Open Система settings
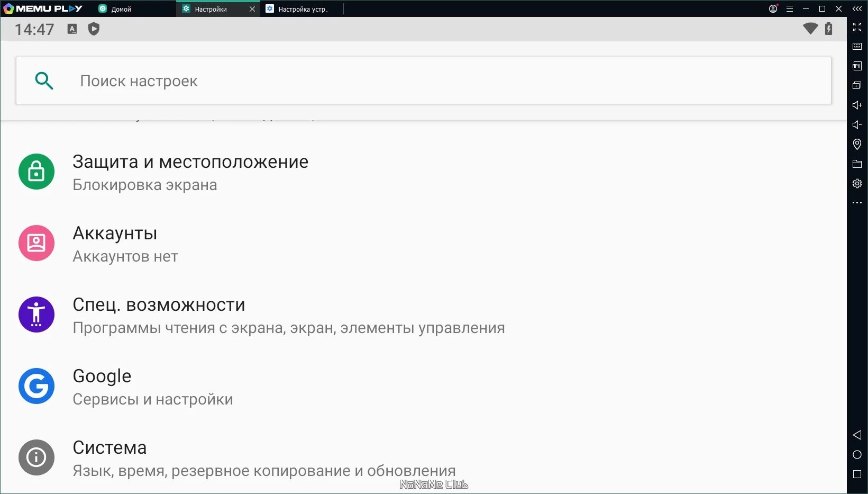The width and height of the screenshot is (868, 494). tap(423, 458)
